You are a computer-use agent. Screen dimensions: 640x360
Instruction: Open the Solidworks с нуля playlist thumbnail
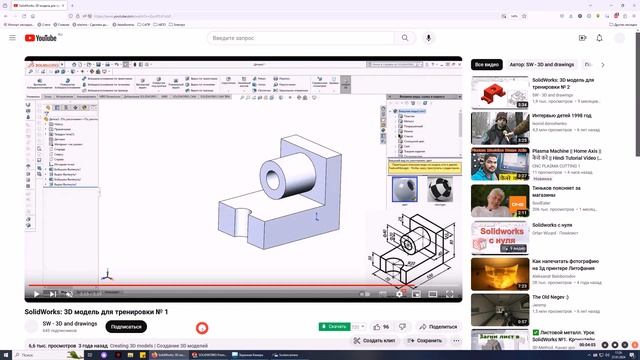pos(500,237)
